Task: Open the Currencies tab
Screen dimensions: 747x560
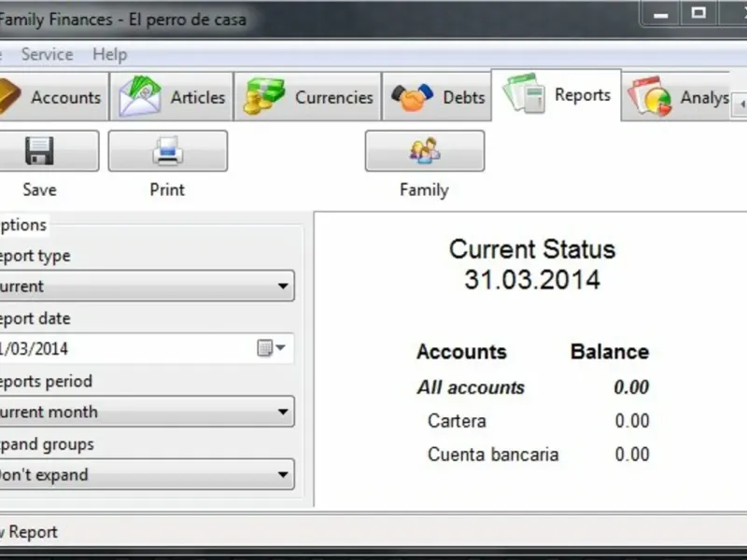Action: [308, 97]
